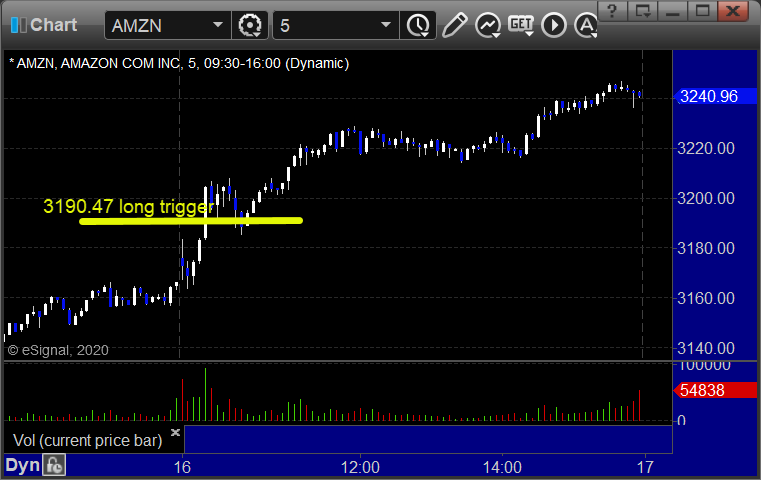761x480 pixels.
Task: Open the time template clock icon
Action: [x=418, y=25]
